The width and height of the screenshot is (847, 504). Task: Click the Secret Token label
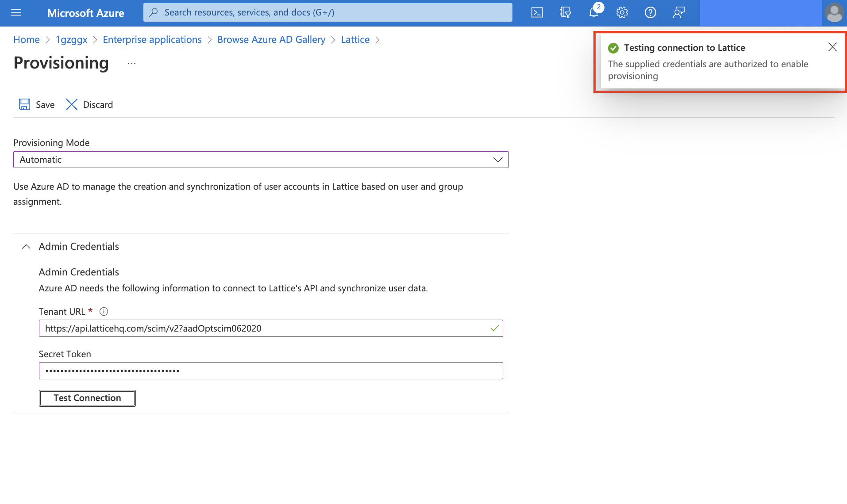tap(65, 354)
